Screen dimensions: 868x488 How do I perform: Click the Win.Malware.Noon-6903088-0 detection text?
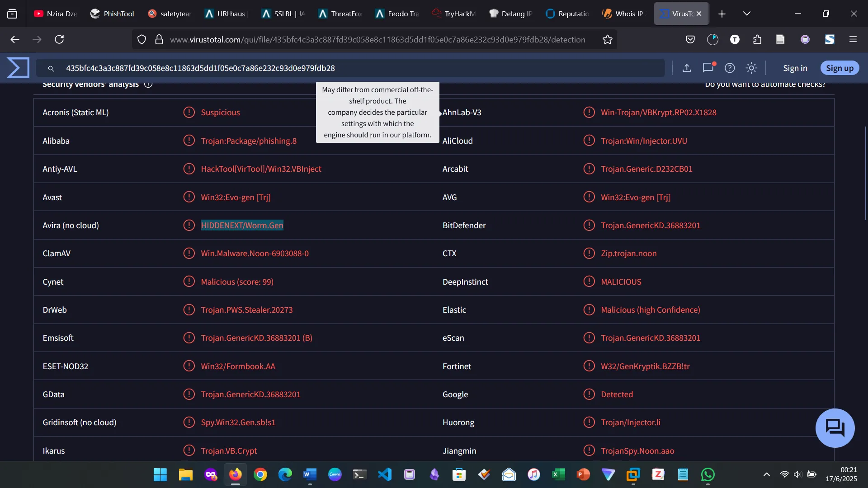[x=255, y=253]
